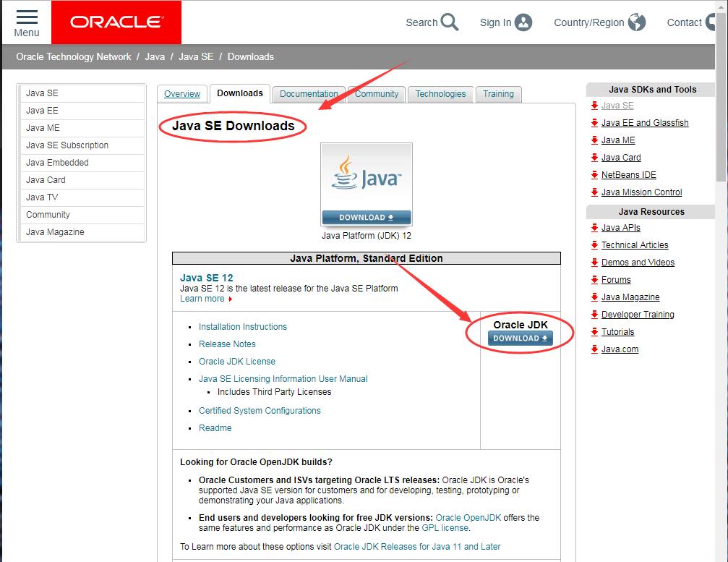Select the Downloads tab

(x=239, y=93)
